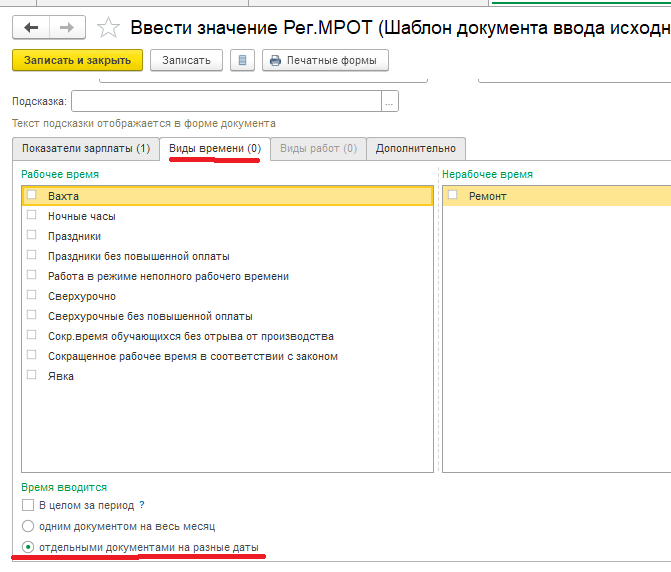671x572 pixels.
Task: Tick the Ремонт non-working time checkbox
Action: point(453,196)
